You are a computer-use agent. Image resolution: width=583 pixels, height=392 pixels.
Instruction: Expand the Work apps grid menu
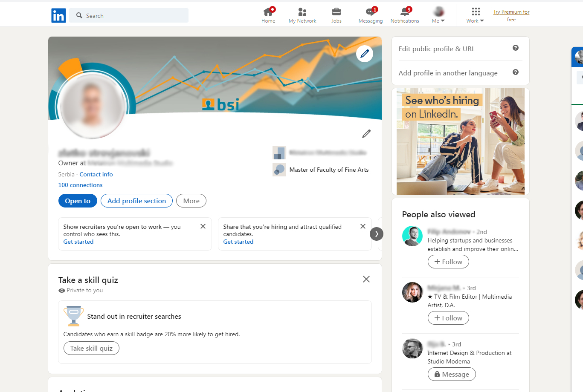(475, 15)
